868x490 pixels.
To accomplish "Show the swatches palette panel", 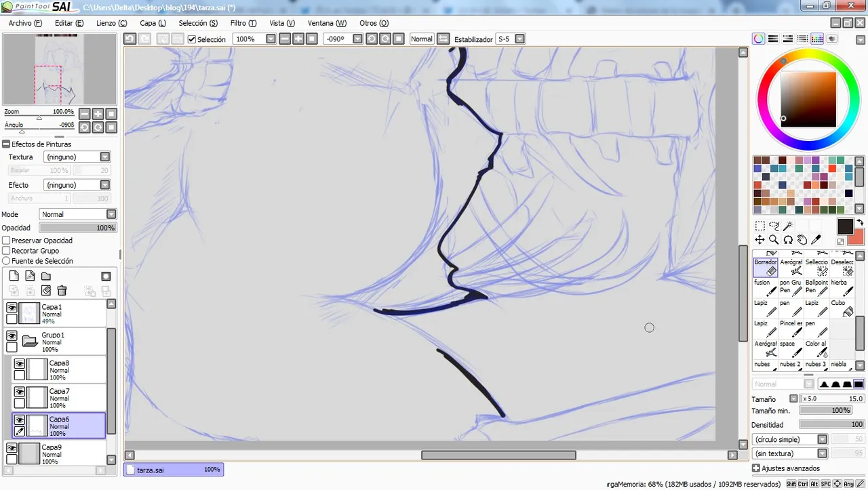I will click(817, 39).
